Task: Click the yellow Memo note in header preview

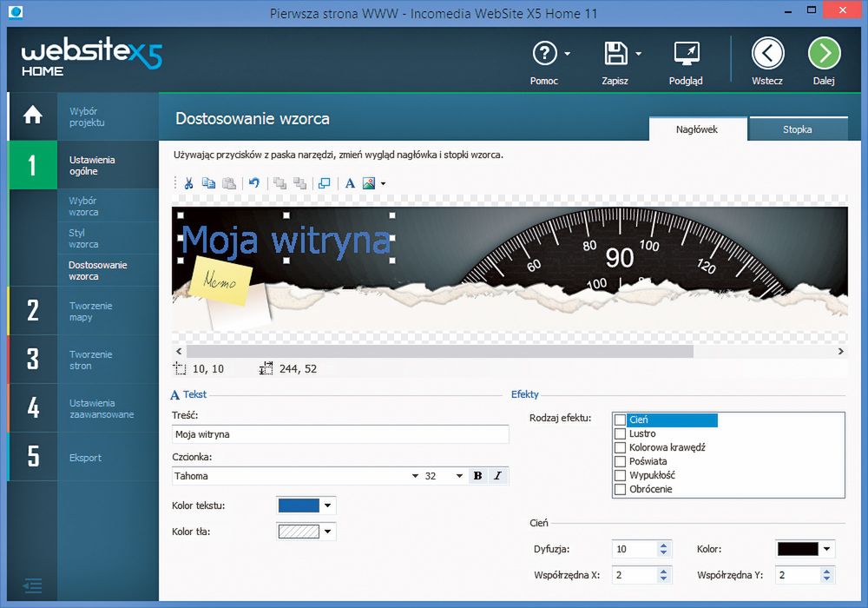Action: pos(220,281)
